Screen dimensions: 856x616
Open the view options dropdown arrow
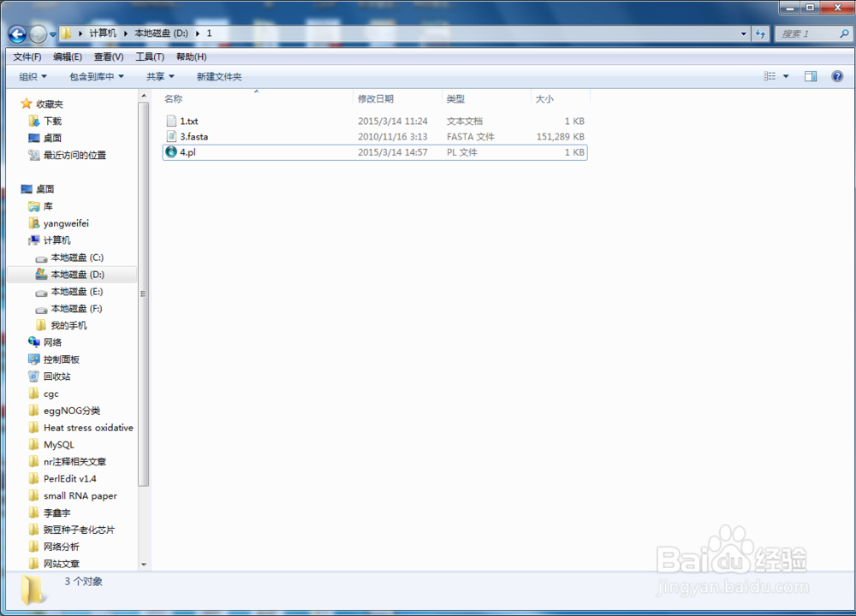[x=786, y=76]
